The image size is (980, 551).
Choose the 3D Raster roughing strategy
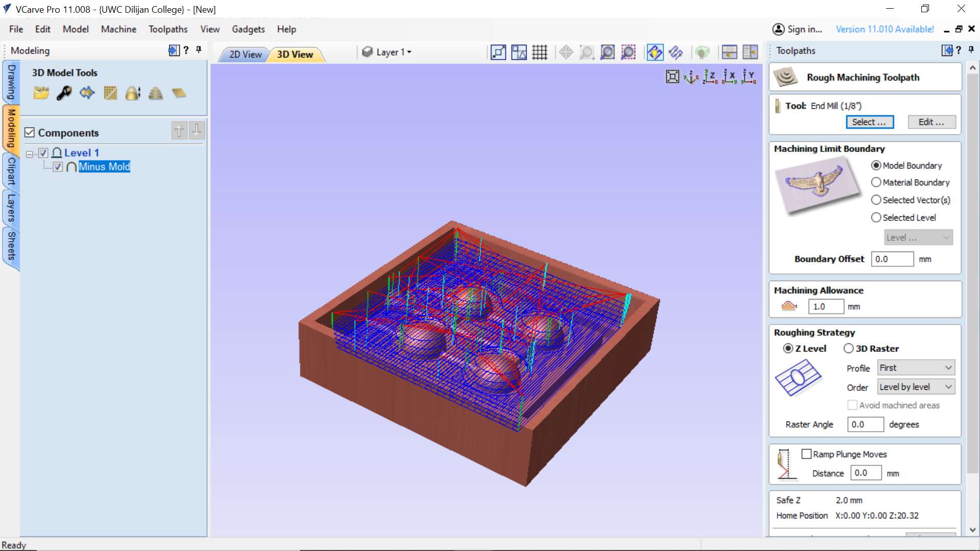tap(848, 348)
